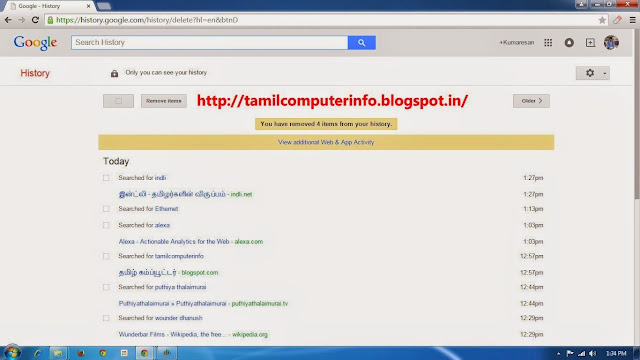
Task: Check 'Searched for puthiya thalaimurai' box
Action: (x=106, y=287)
